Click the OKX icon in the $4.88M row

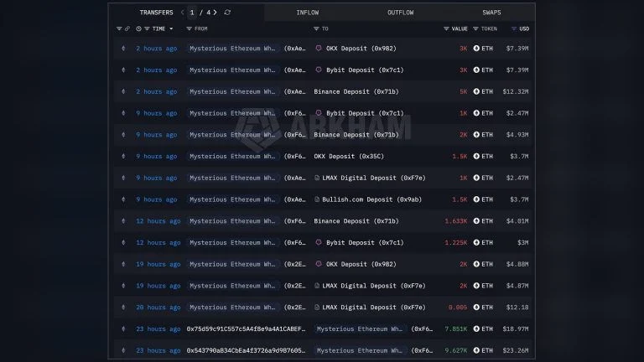319,264
